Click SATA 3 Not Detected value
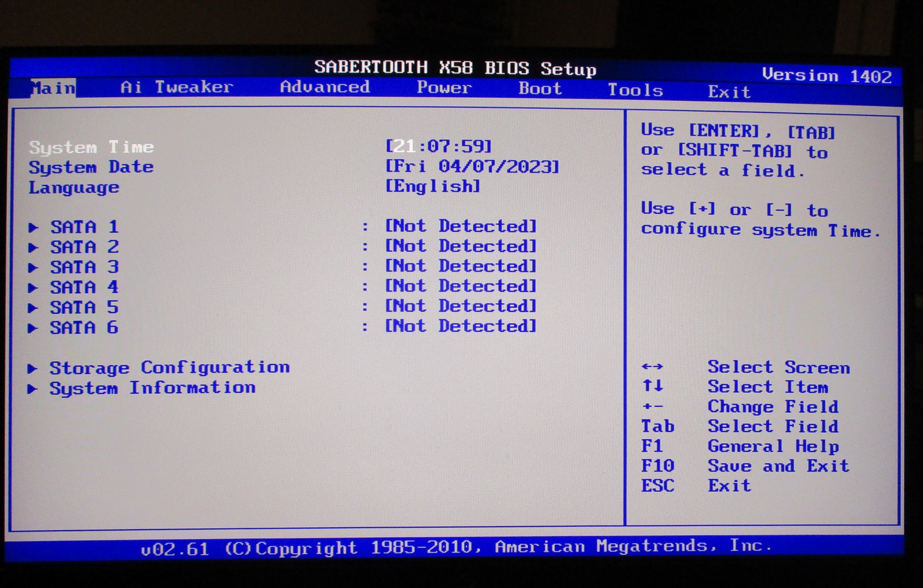923x588 pixels. pyautogui.click(x=461, y=266)
